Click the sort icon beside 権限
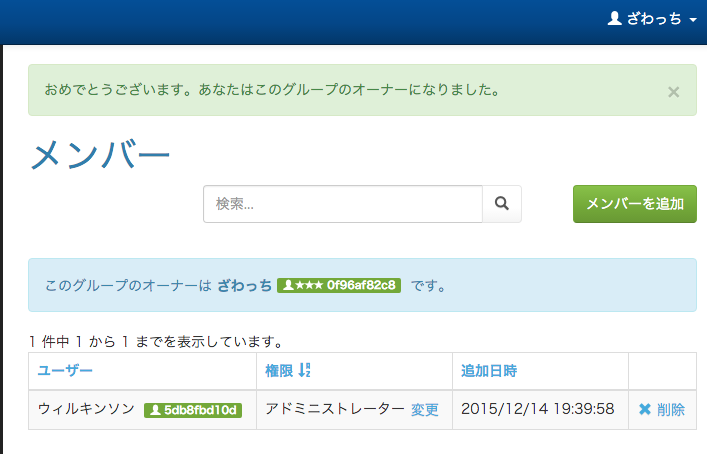This screenshot has width=707, height=454. pos(304,371)
